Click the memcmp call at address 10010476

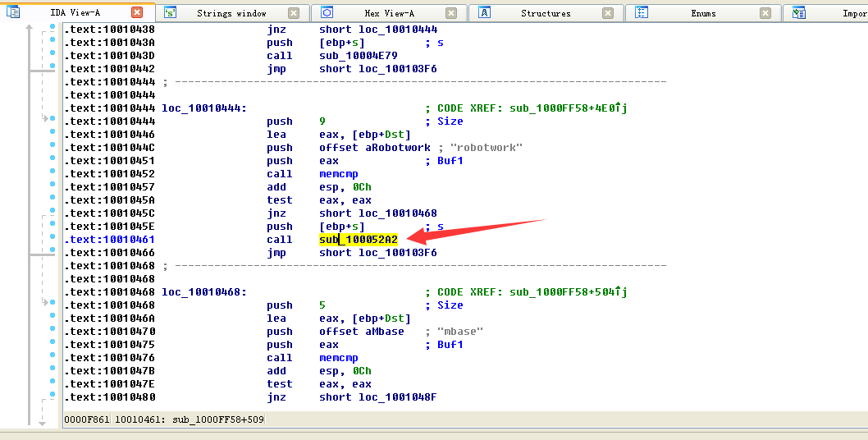point(338,358)
